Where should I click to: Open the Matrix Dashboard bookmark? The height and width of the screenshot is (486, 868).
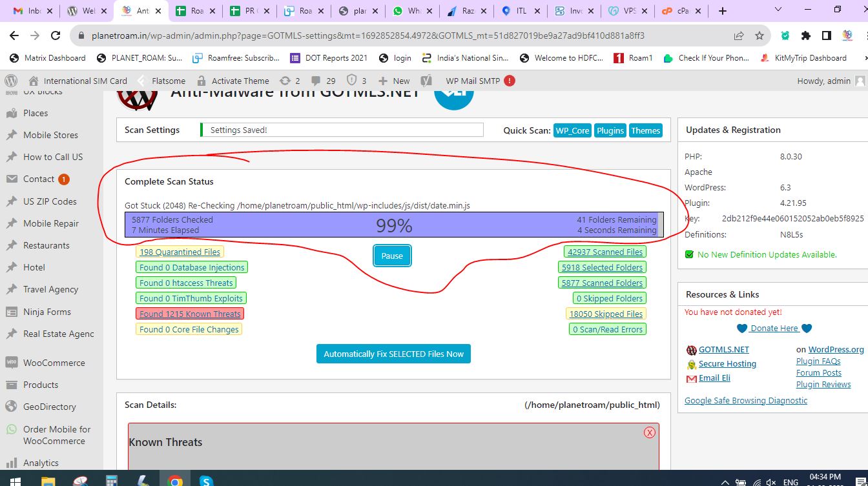(x=48, y=58)
